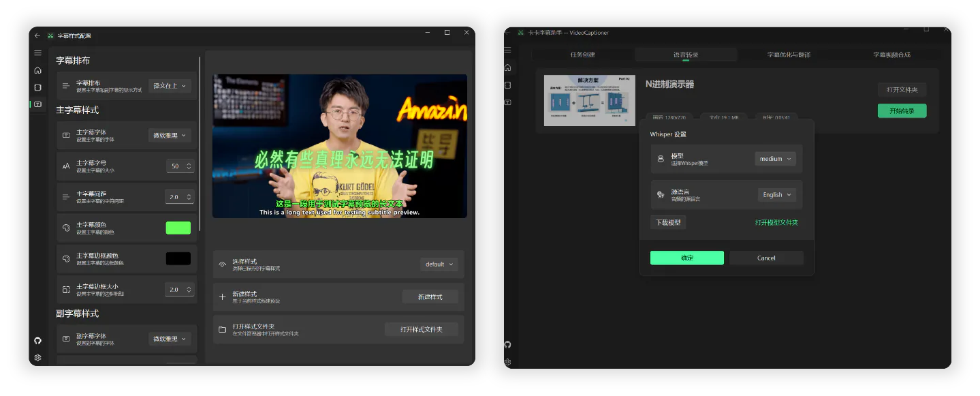Go back using arrow in subtitle style window
This screenshot has height=396, width=980.
click(37, 35)
